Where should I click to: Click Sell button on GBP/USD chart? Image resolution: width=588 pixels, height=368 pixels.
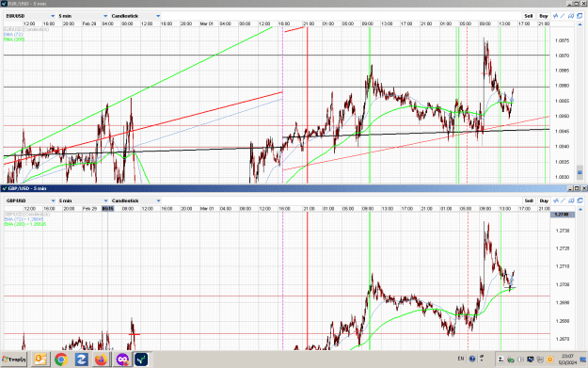click(x=529, y=200)
